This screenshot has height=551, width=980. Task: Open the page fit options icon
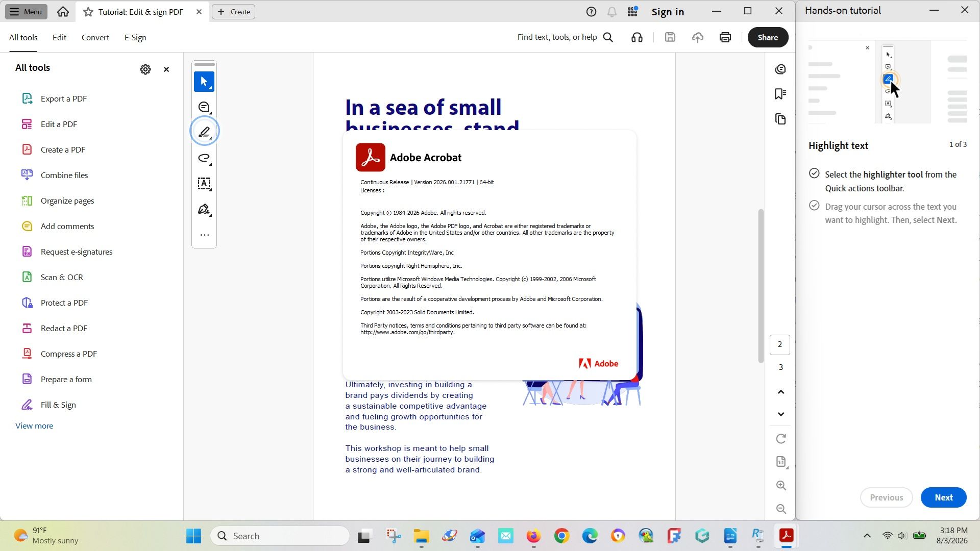coord(781,462)
